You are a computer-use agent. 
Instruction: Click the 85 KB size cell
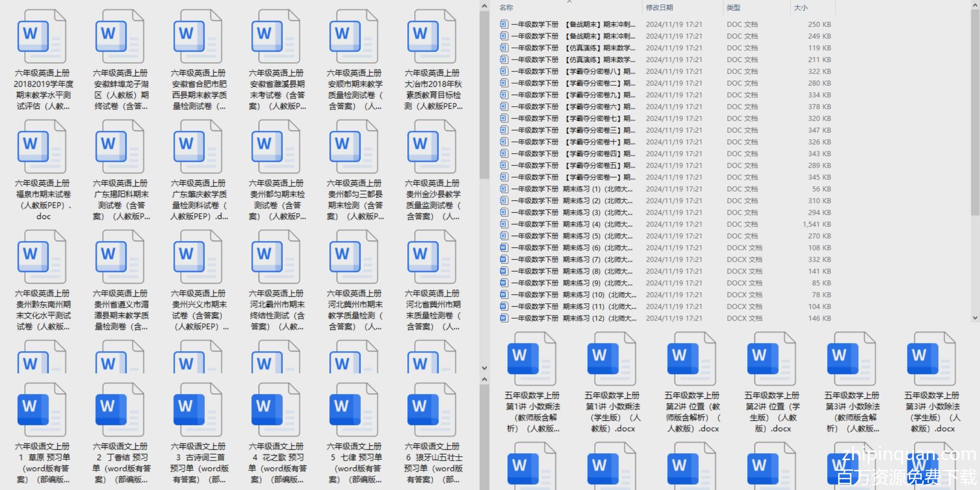point(821,283)
